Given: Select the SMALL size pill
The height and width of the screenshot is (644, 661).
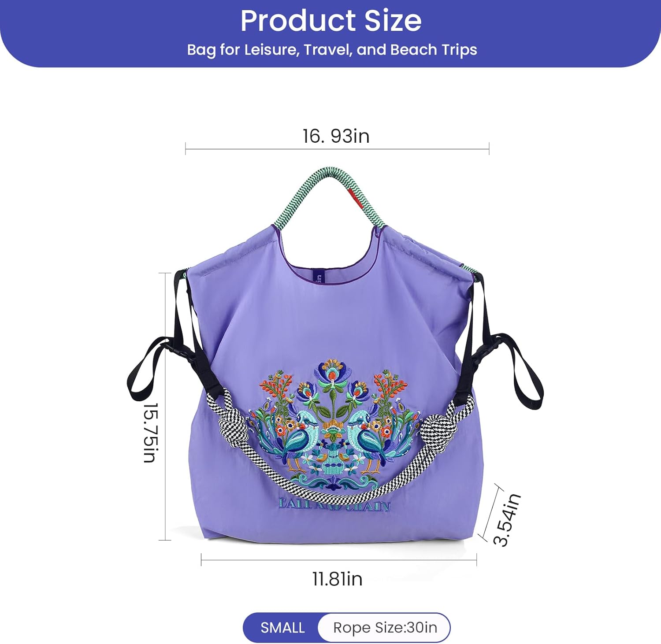Looking at the screenshot, I should 282,627.
